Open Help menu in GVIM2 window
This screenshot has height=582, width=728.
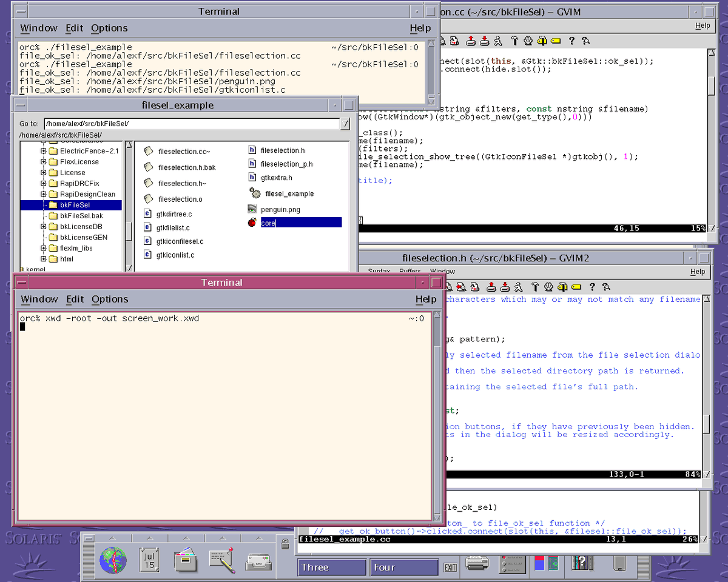pyautogui.click(x=698, y=272)
